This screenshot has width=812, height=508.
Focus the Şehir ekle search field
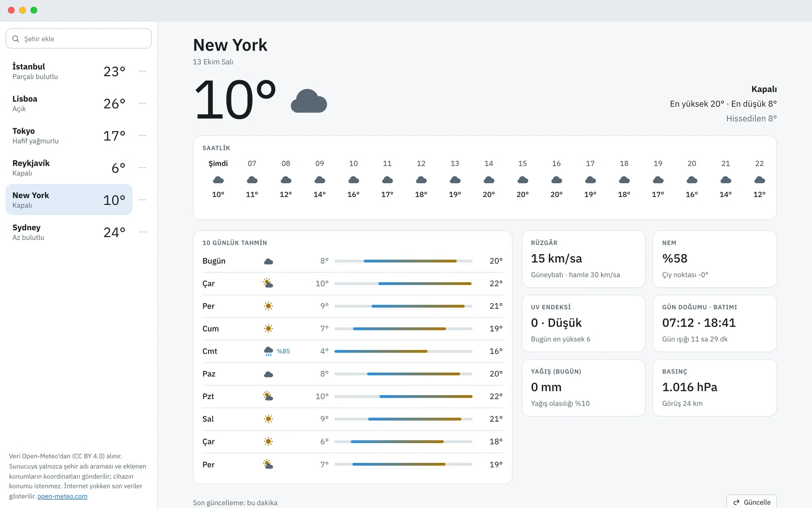(78, 38)
